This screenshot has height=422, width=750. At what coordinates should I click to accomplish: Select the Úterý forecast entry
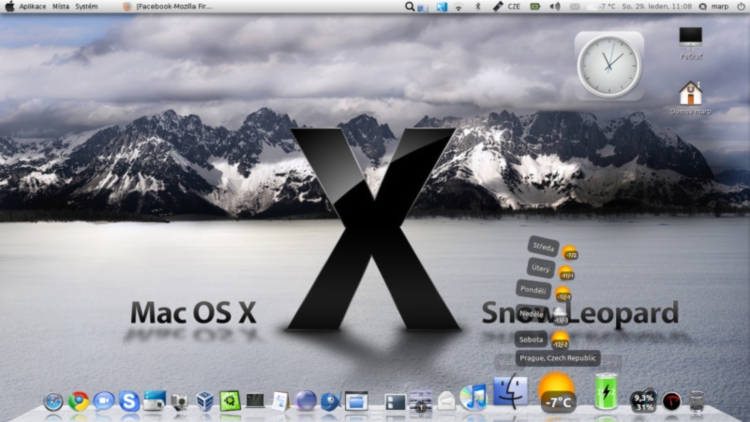pos(540,268)
